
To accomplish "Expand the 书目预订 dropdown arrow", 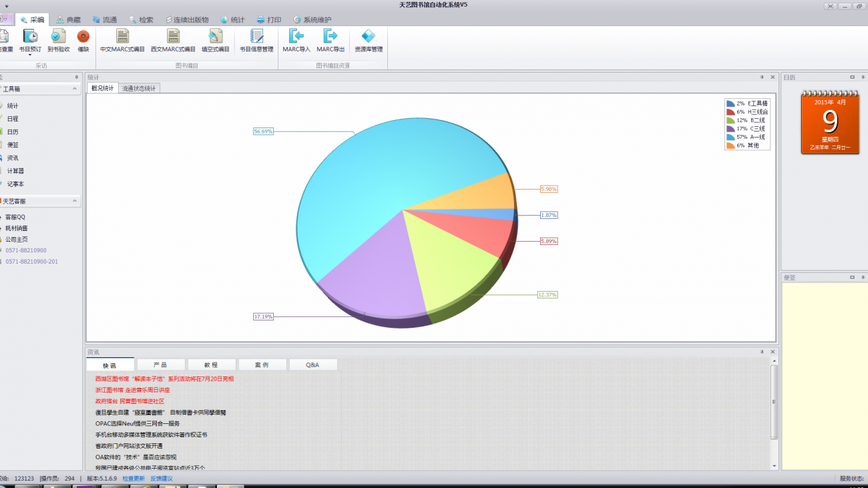I will point(30,55).
